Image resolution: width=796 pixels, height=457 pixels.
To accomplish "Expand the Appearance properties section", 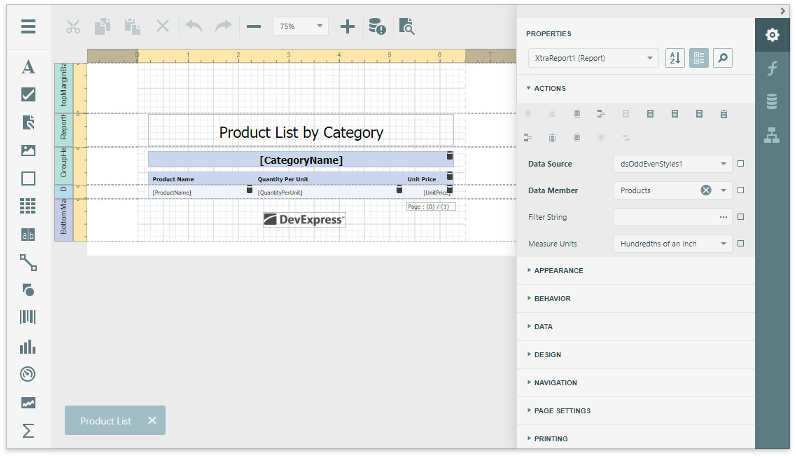I will pos(558,270).
